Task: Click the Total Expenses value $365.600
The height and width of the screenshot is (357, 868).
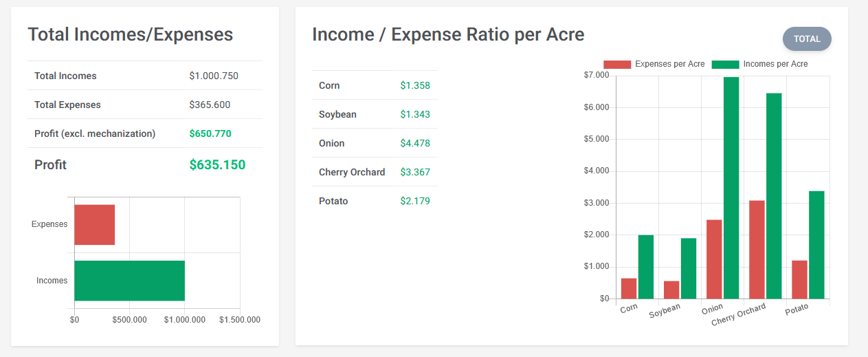Action: (210, 105)
